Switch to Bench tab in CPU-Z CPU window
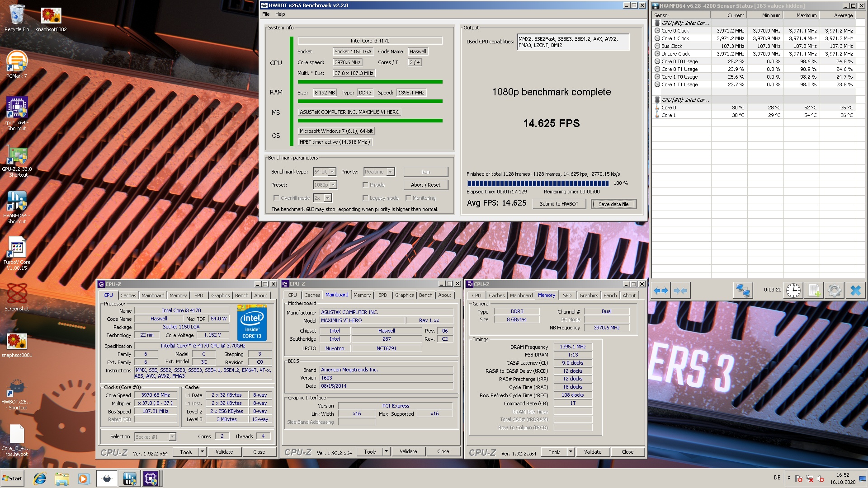Viewport: 868px width, 488px height. tap(241, 296)
